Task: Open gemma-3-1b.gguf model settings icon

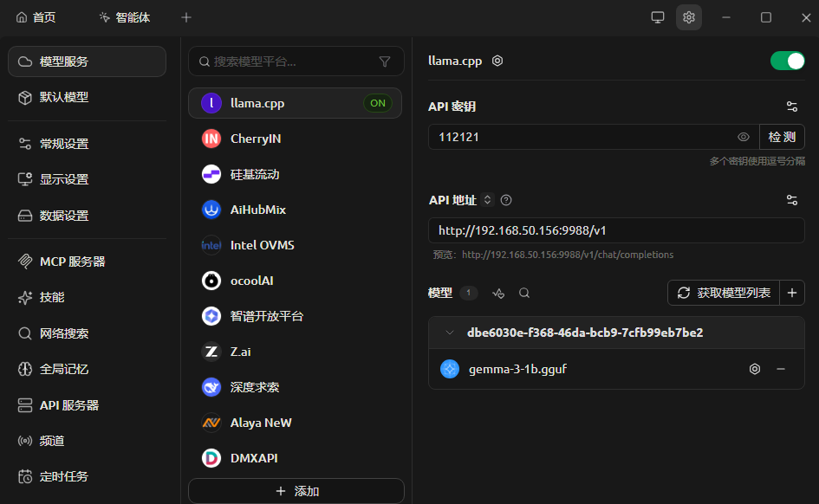Action: click(x=755, y=369)
